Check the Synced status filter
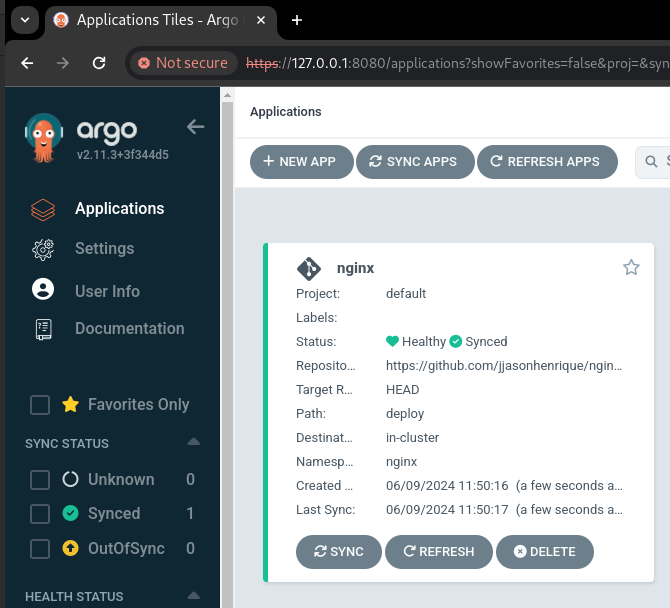The height and width of the screenshot is (608, 670). pos(40,514)
